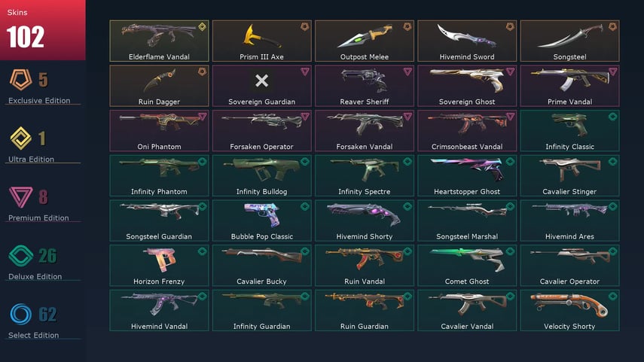The image size is (644, 362).
Task: Open the Reaver Sheriff skin card
Action: tap(365, 86)
